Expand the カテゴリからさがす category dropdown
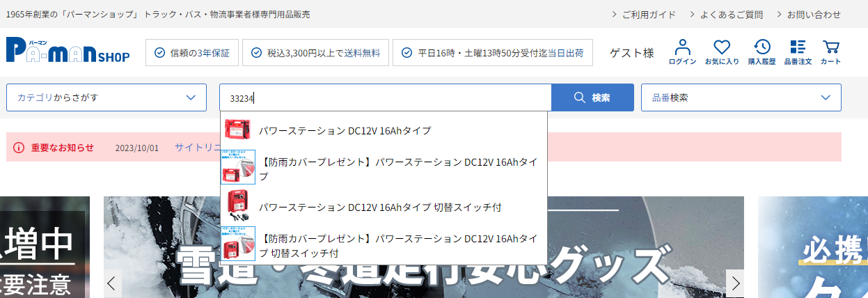Image resolution: width=868 pixels, height=298 pixels. pos(106,97)
